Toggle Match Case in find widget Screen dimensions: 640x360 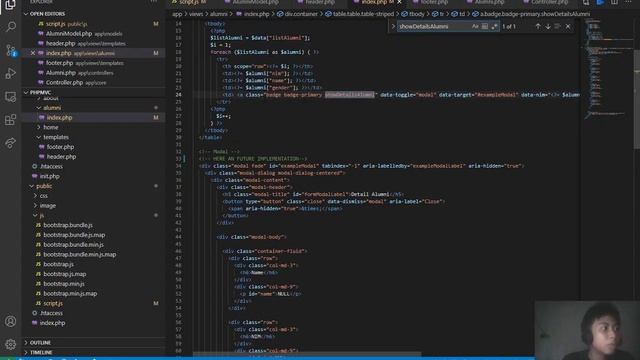[x=475, y=27]
